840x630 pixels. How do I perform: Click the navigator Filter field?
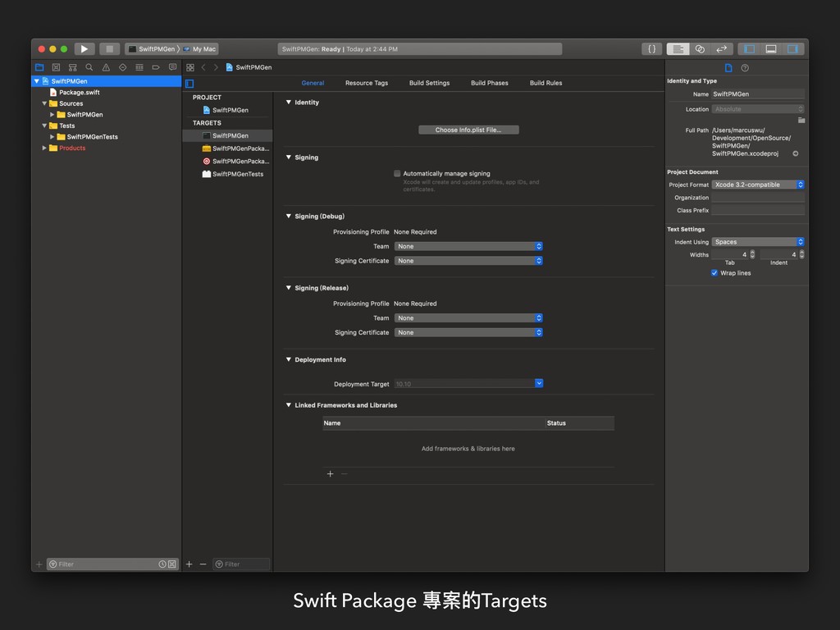112,564
